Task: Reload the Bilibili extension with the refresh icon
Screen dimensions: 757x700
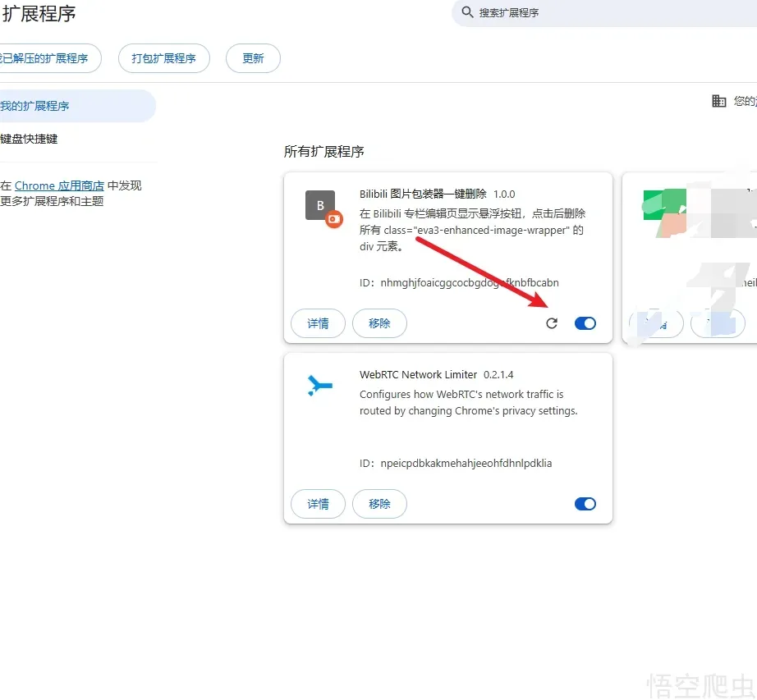Action: click(x=552, y=323)
